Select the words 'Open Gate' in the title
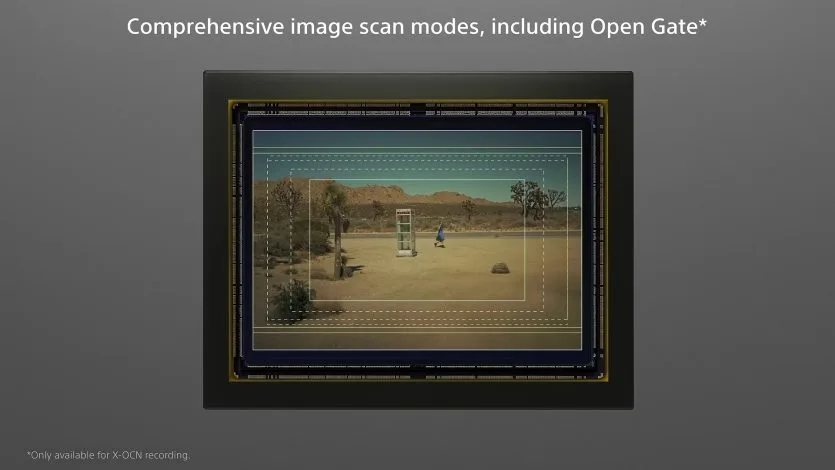 pyautogui.click(x=643, y=27)
